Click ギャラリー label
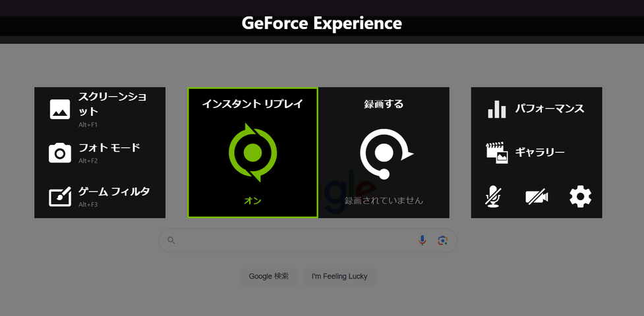 [x=540, y=152]
